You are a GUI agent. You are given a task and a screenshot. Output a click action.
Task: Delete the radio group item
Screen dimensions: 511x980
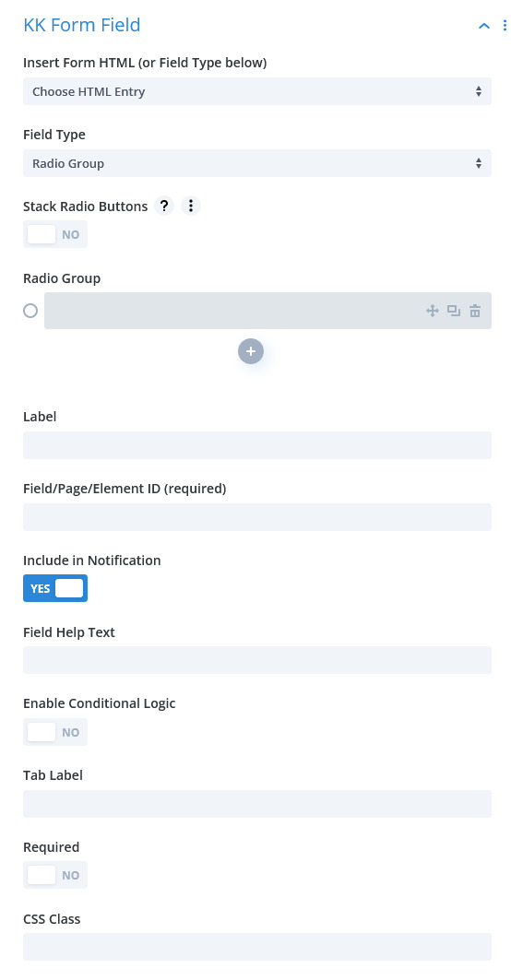[475, 311]
